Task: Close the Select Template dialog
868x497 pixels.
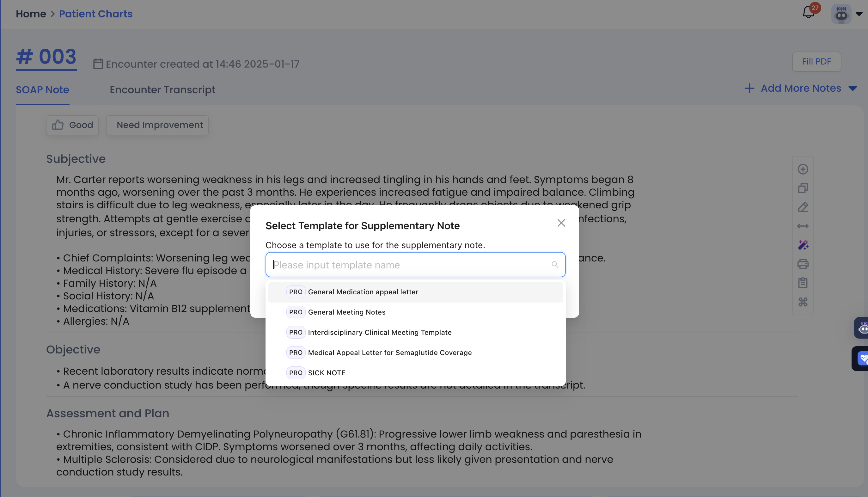Action: tap(561, 223)
